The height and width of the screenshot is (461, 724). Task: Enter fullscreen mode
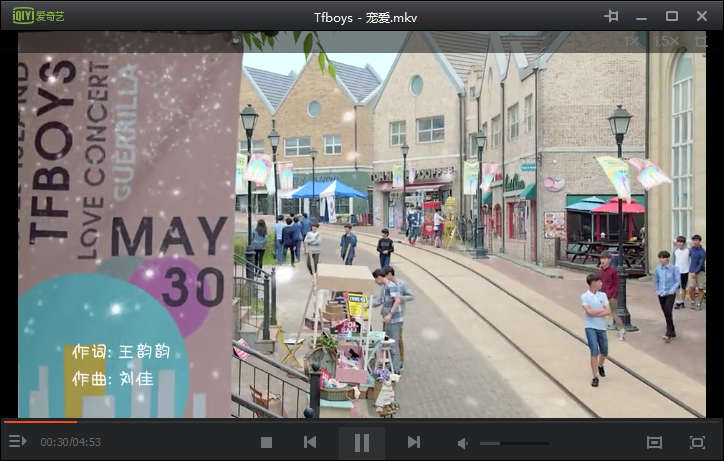697,442
